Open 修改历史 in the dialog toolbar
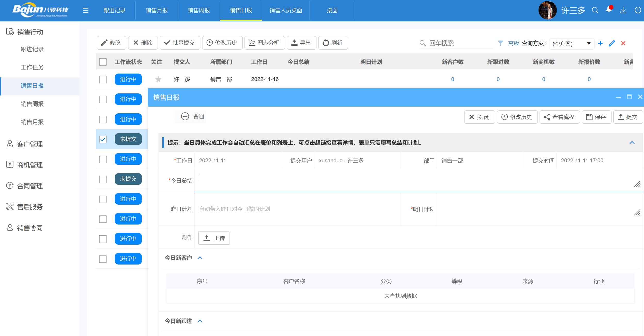Image resolution: width=644 pixels, height=336 pixels. click(x=517, y=117)
